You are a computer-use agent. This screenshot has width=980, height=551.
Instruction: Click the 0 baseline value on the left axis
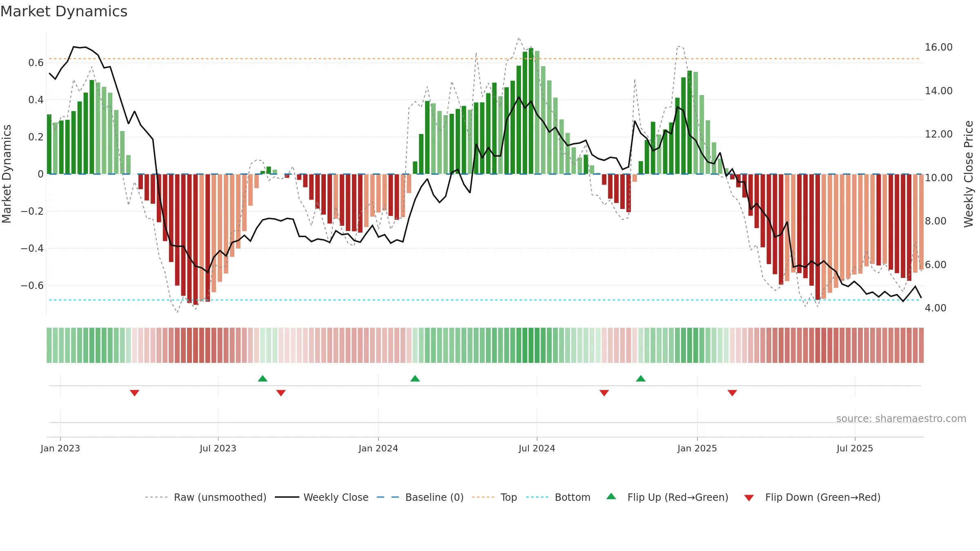[x=40, y=174]
